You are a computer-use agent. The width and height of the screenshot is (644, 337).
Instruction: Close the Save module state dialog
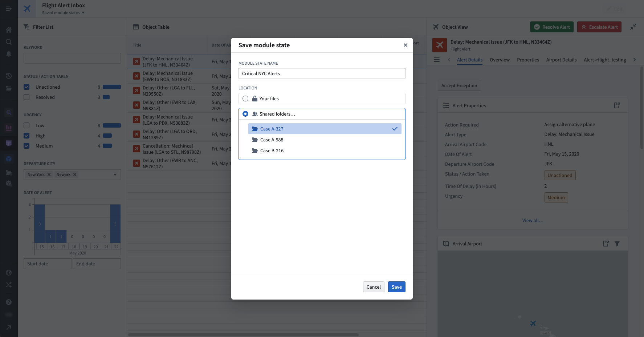coord(405,45)
